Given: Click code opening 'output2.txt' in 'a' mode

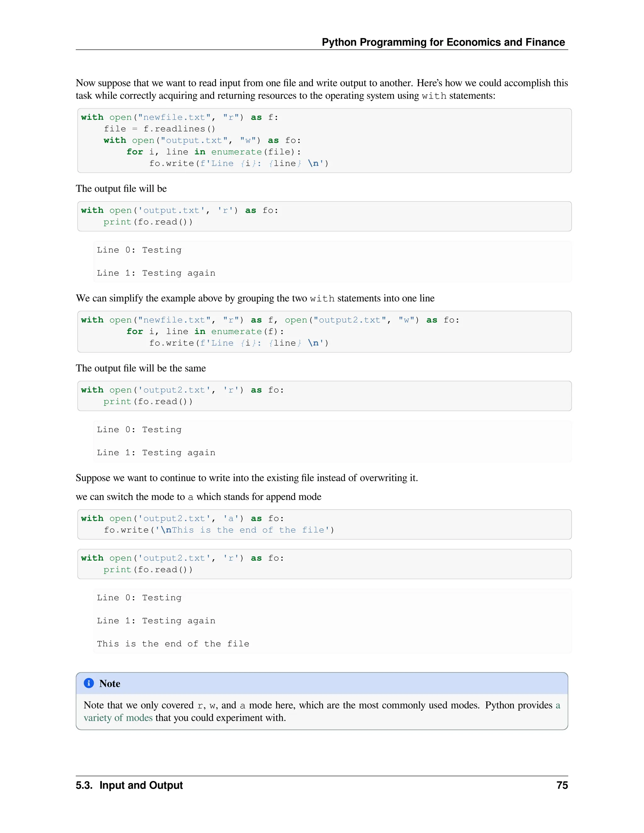Looking at the screenshot, I should point(182,518).
